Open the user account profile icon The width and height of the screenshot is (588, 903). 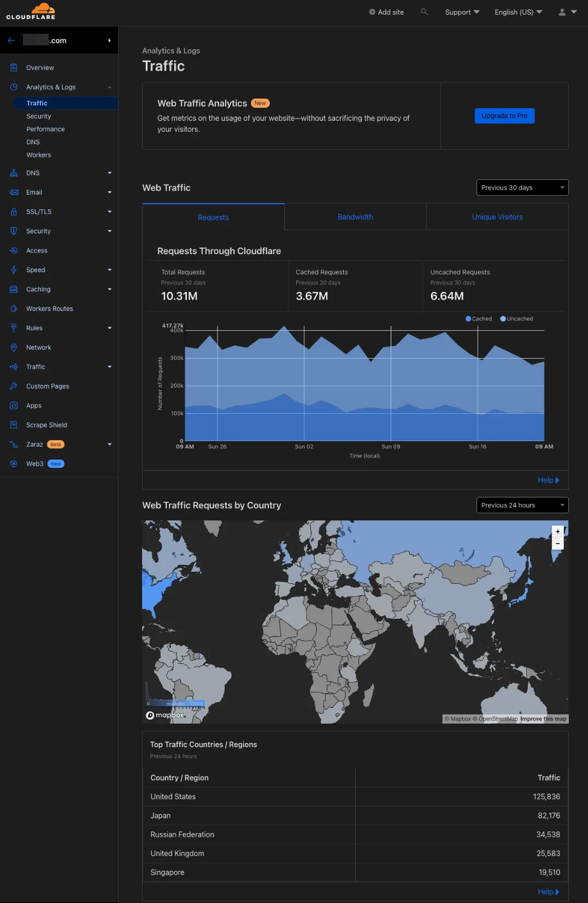pyautogui.click(x=562, y=12)
